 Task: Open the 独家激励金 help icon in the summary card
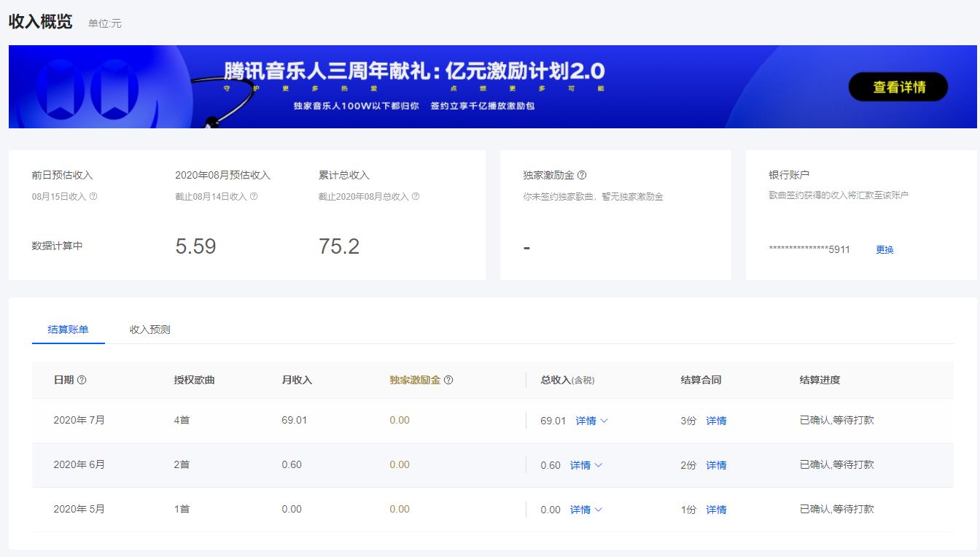click(582, 175)
